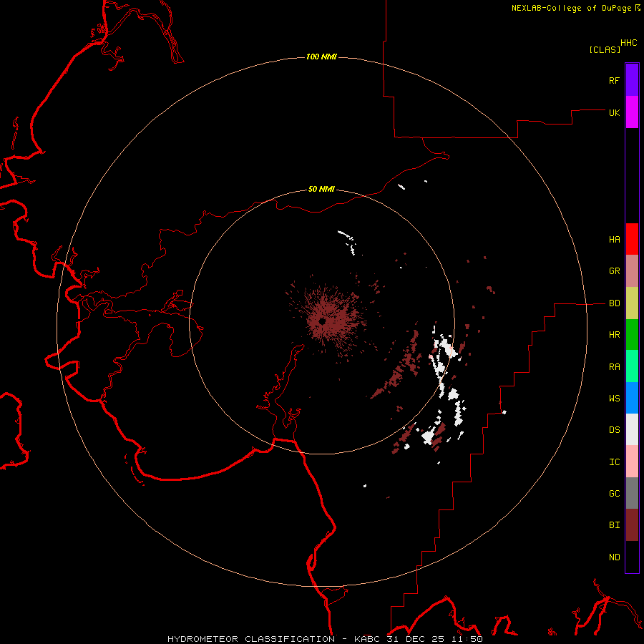The width and height of the screenshot is (644, 644).
Task: Click the HHC product label
Action: (x=628, y=43)
